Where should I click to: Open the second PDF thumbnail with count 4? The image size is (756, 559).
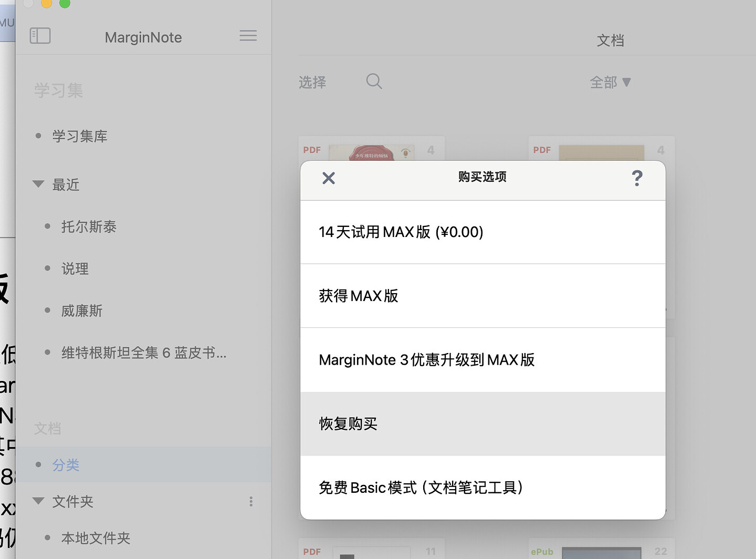pos(602,149)
